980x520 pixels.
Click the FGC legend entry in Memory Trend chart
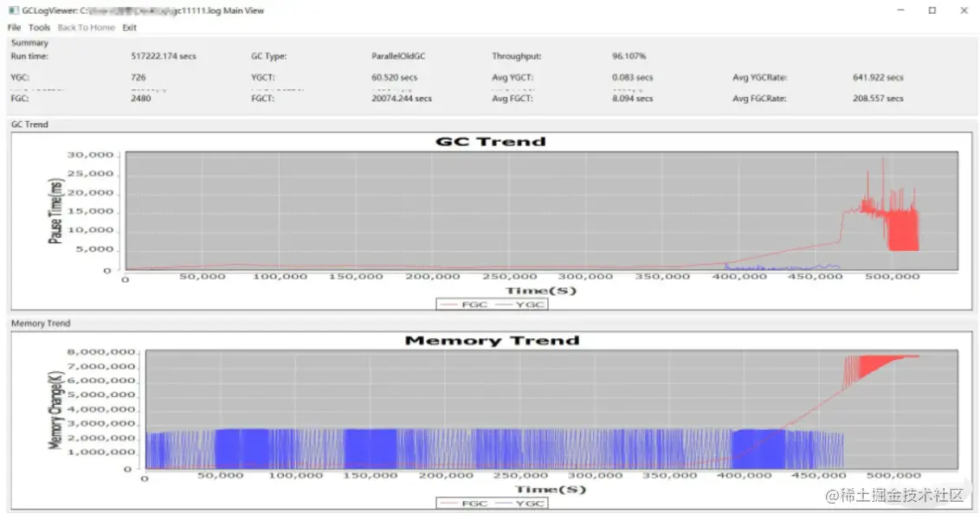tap(463, 503)
